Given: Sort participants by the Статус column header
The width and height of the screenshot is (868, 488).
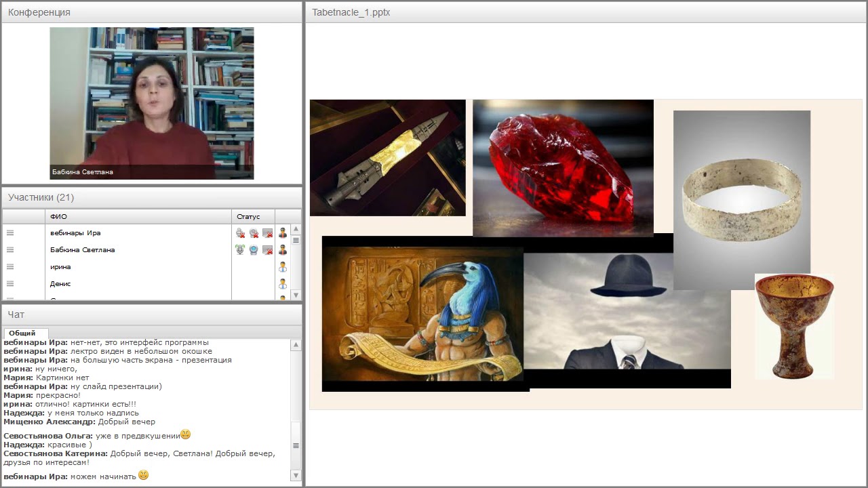Looking at the screenshot, I should (253, 217).
